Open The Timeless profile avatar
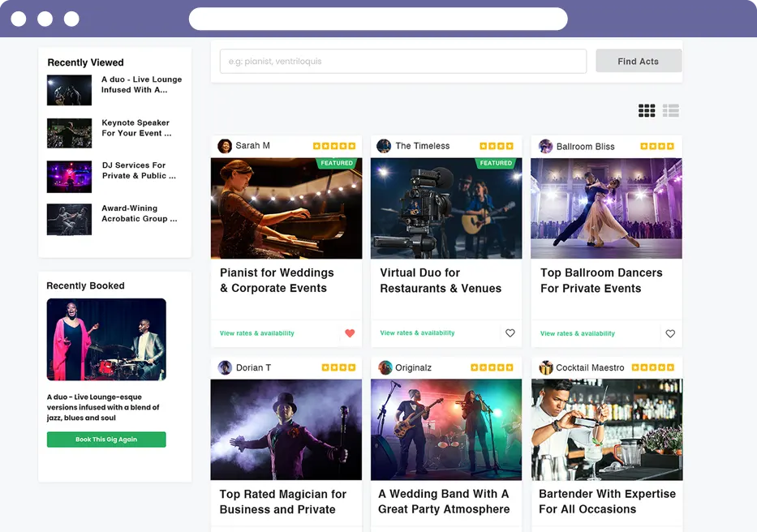The height and width of the screenshot is (532, 757). click(384, 146)
